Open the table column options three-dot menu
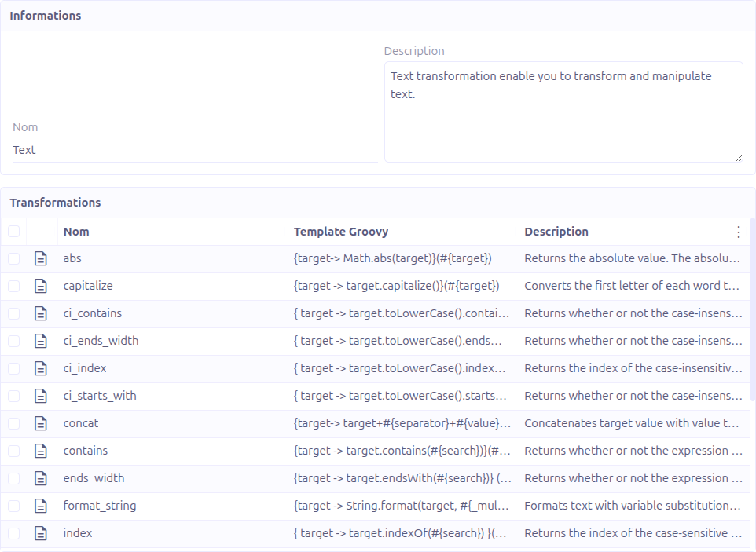This screenshot has width=756, height=552. click(x=738, y=232)
